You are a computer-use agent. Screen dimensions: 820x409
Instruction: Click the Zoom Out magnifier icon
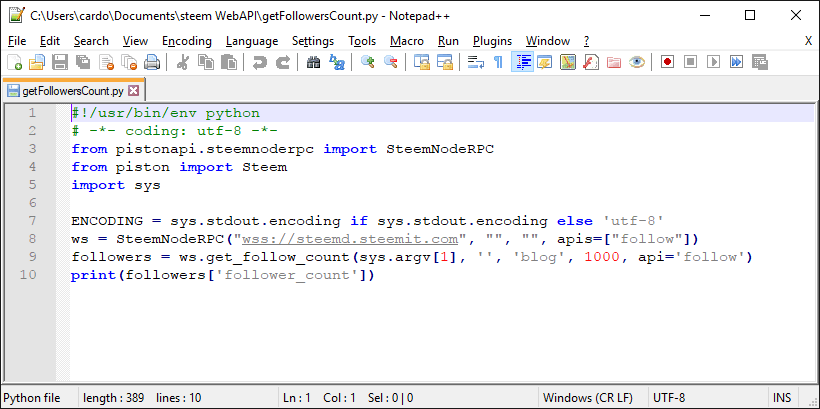(x=390, y=62)
